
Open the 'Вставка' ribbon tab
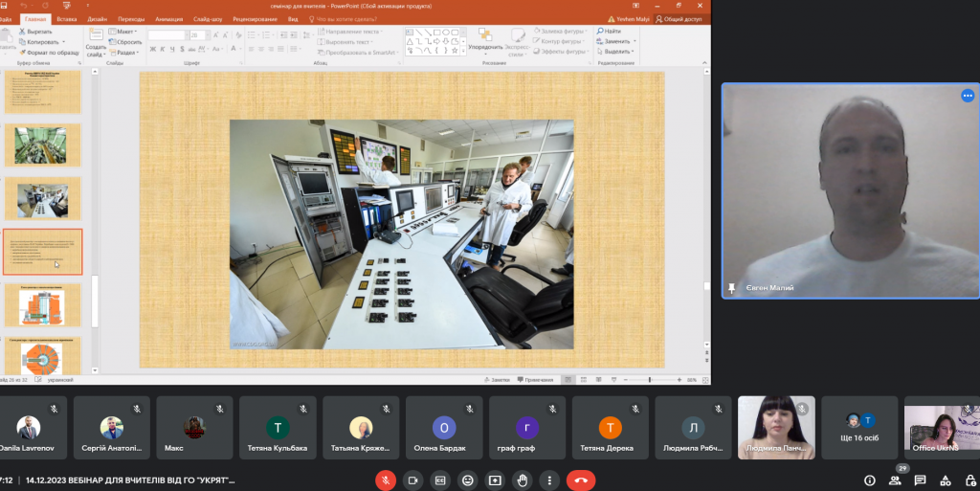[x=67, y=18]
